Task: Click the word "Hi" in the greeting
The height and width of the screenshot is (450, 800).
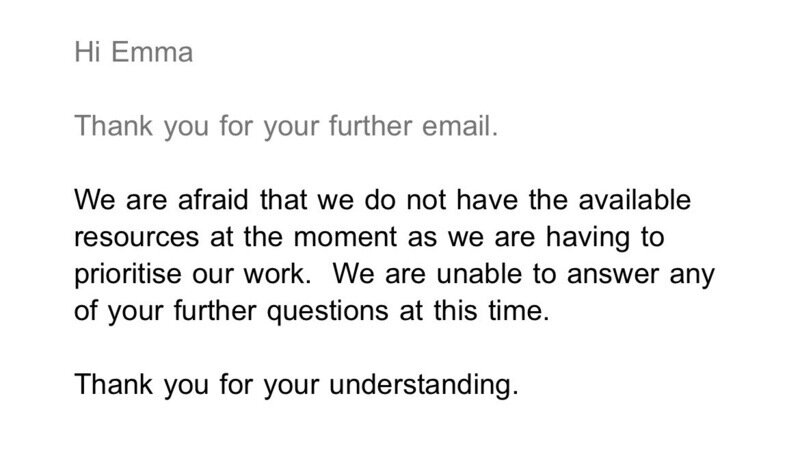Action: coord(88,52)
